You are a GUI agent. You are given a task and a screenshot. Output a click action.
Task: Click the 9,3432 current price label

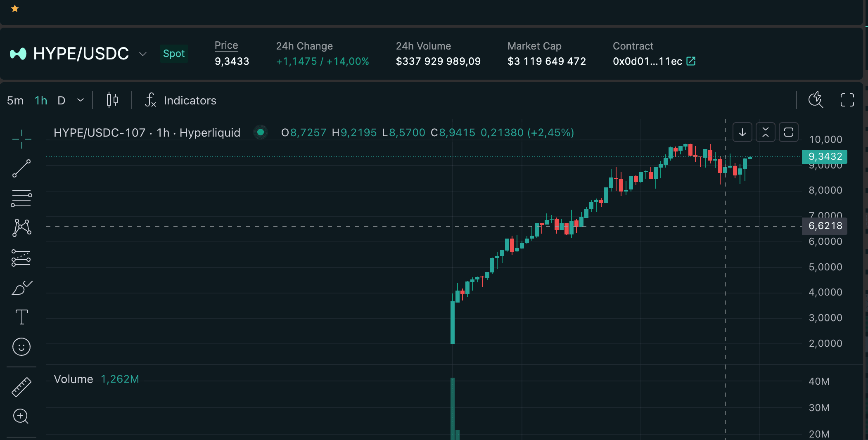tap(824, 156)
